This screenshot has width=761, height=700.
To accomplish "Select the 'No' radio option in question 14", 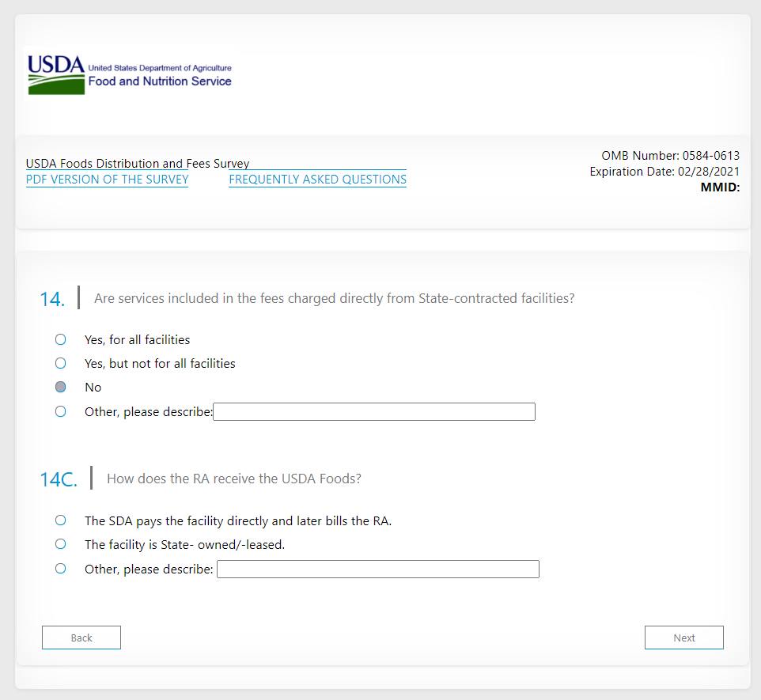I will click(60, 387).
